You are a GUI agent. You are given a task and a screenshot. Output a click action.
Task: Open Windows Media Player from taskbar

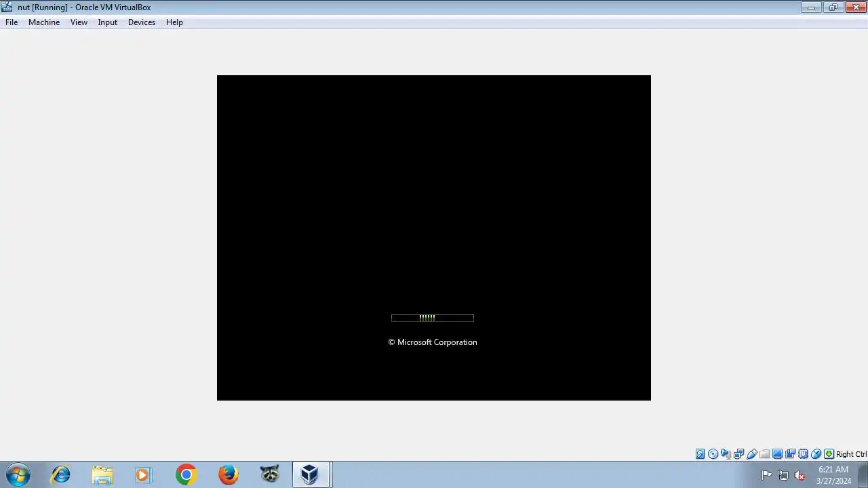click(144, 474)
